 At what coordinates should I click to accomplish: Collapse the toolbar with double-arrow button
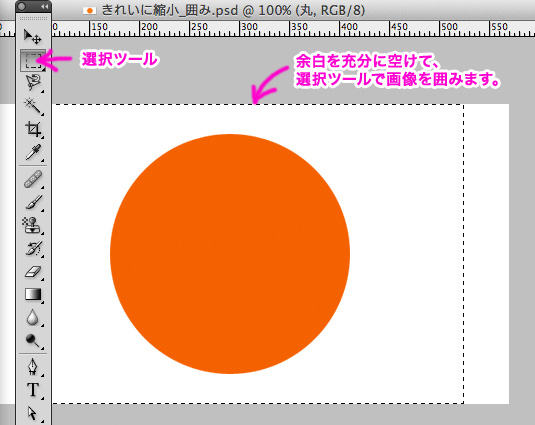[44, 6]
